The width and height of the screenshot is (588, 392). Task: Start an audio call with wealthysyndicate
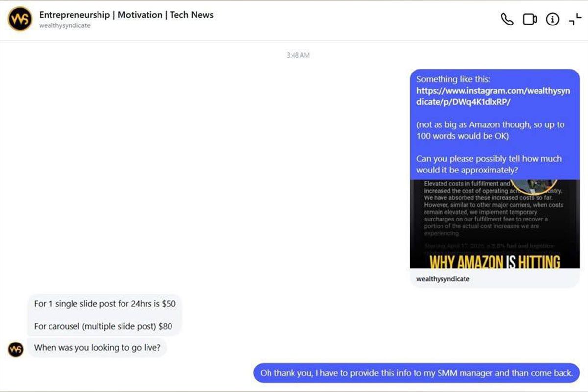click(x=507, y=20)
